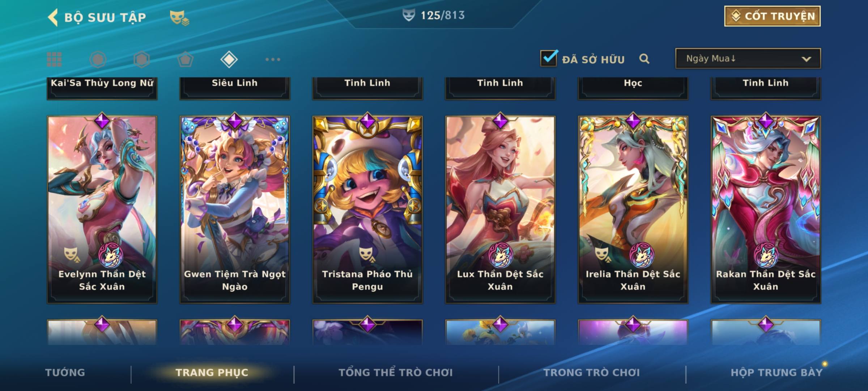Select the grid all-rarities filter icon

point(54,59)
